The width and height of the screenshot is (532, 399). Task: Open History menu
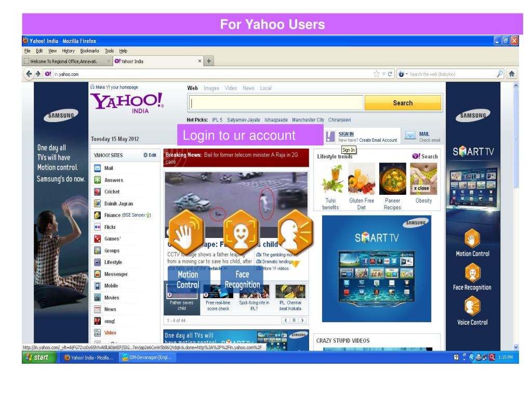68,51
